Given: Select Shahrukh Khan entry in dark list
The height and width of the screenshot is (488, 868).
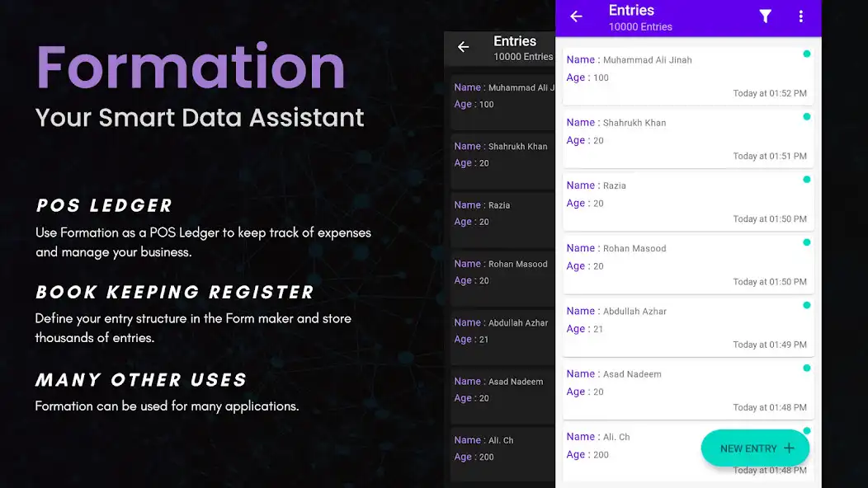Looking at the screenshot, I should 502,161.
